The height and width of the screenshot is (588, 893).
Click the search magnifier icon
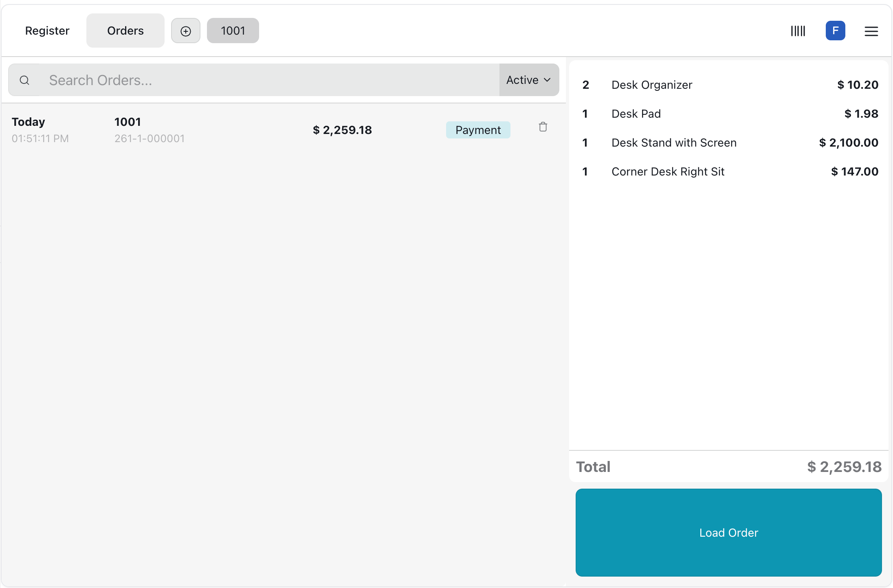24,80
